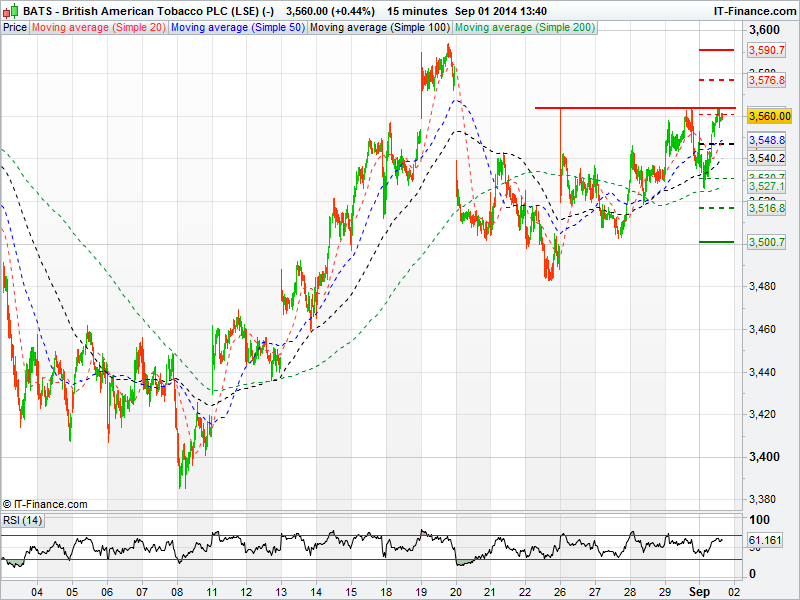The width and height of the screenshot is (800, 600).
Task: Click the RSI value 61.161 label
Action: click(765, 540)
